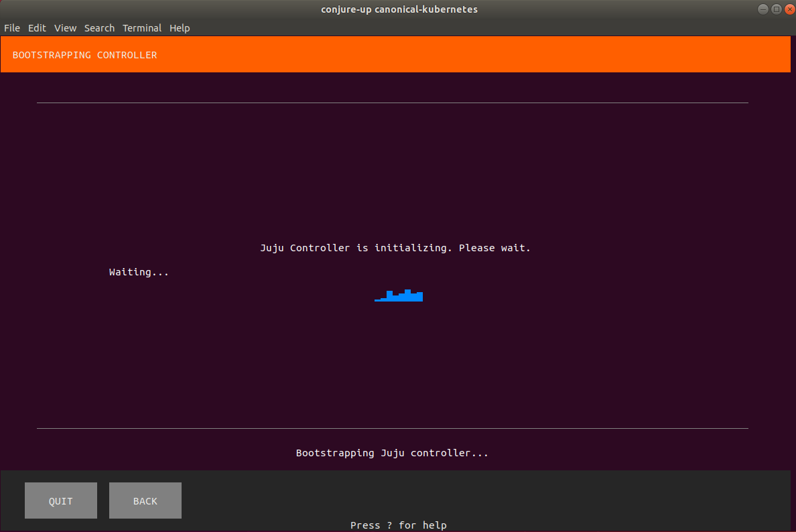Click the 'Waiting...' status text
The image size is (796, 532).
pyautogui.click(x=139, y=272)
